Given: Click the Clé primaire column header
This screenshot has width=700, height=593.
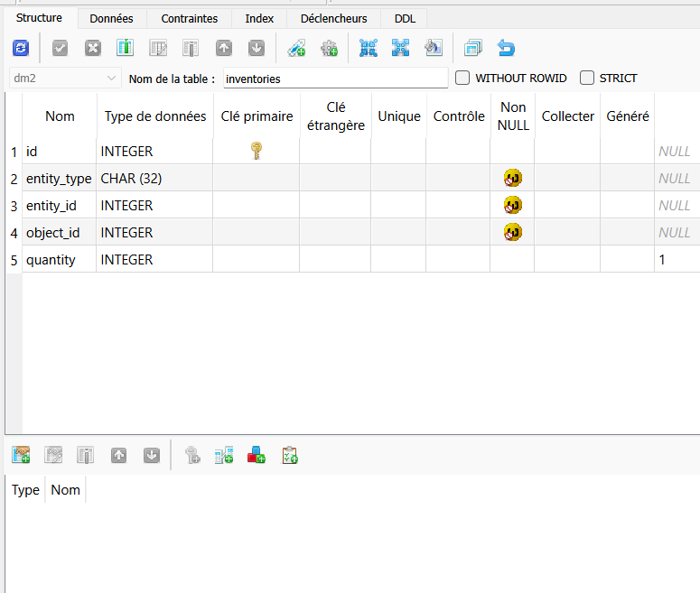Looking at the screenshot, I should (257, 116).
